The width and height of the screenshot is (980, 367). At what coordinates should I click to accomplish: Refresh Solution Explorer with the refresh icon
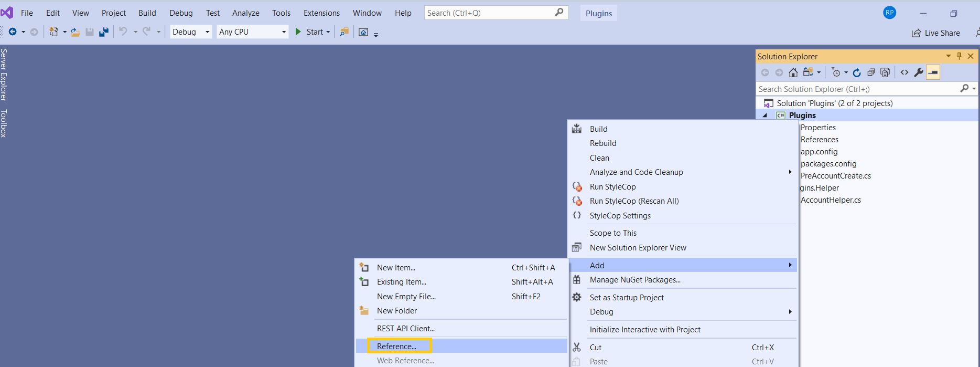(857, 72)
